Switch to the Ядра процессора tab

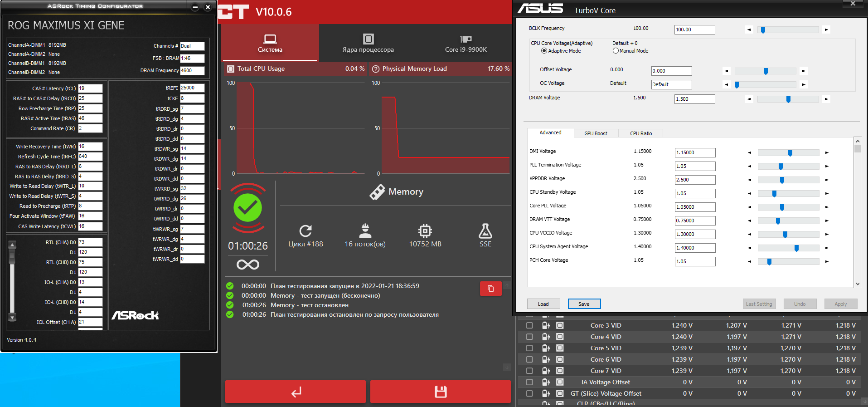(368, 43)
